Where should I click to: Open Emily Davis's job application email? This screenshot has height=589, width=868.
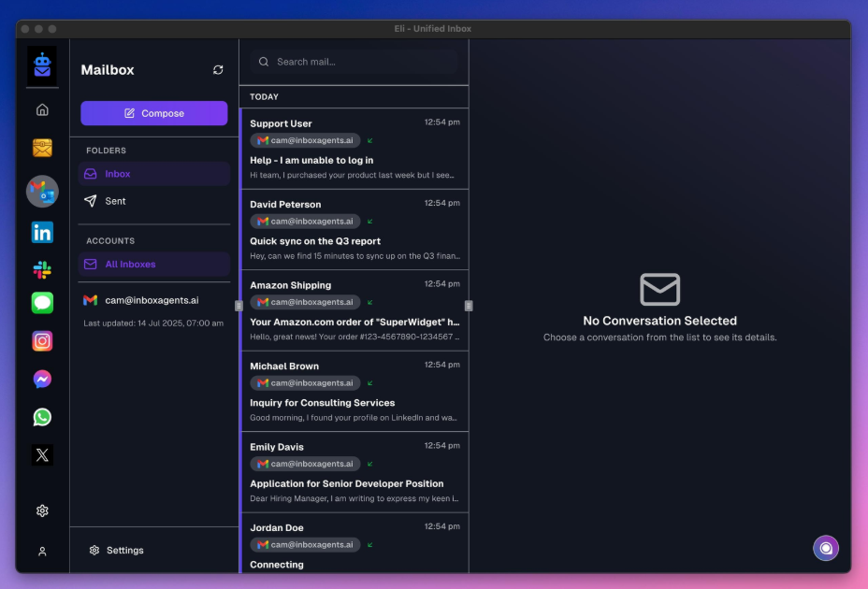(354, 472)
